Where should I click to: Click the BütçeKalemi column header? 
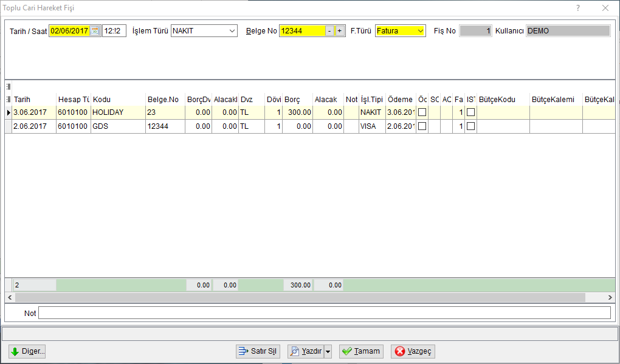[x=556, y=100]
